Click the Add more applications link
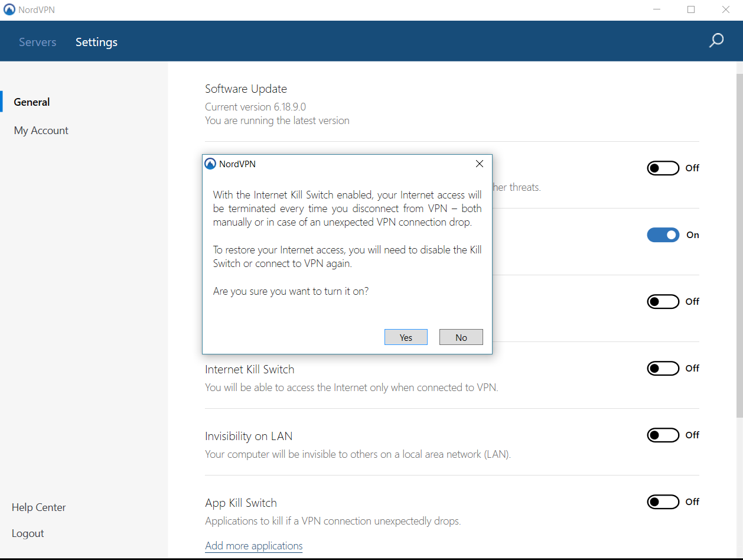The image size is (743, 560). pos(253,546)
